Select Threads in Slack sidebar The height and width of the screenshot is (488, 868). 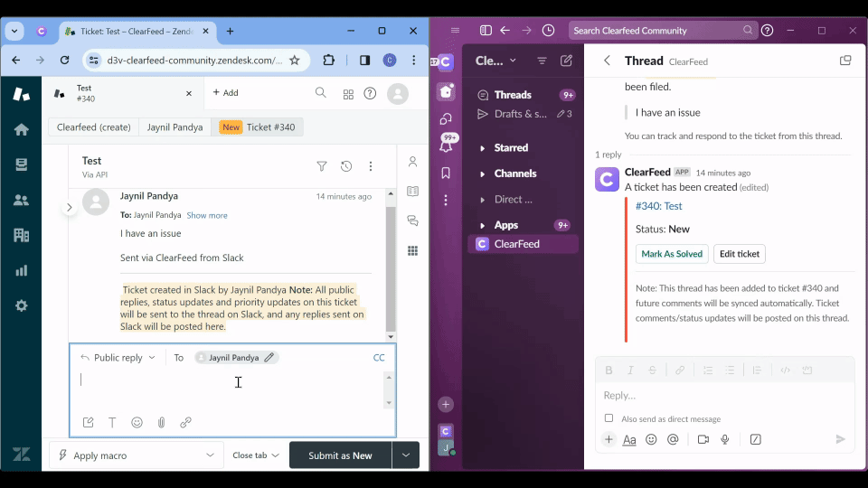[512, 95]
